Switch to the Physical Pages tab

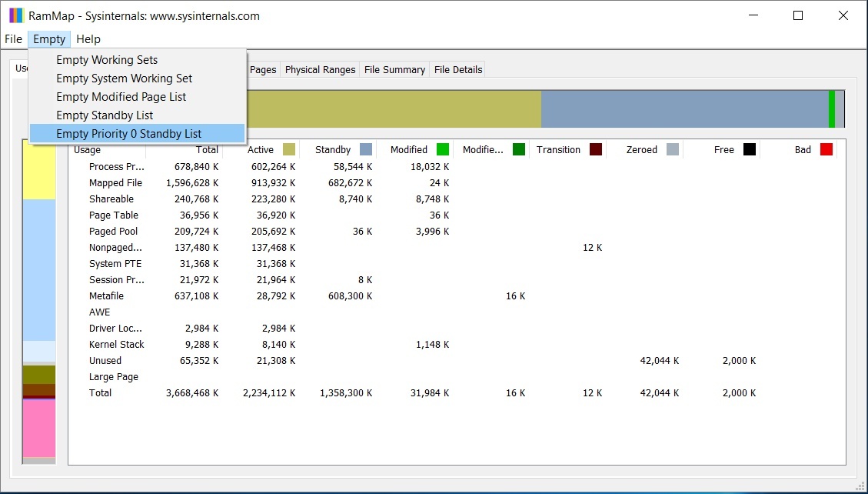point(263,70)
